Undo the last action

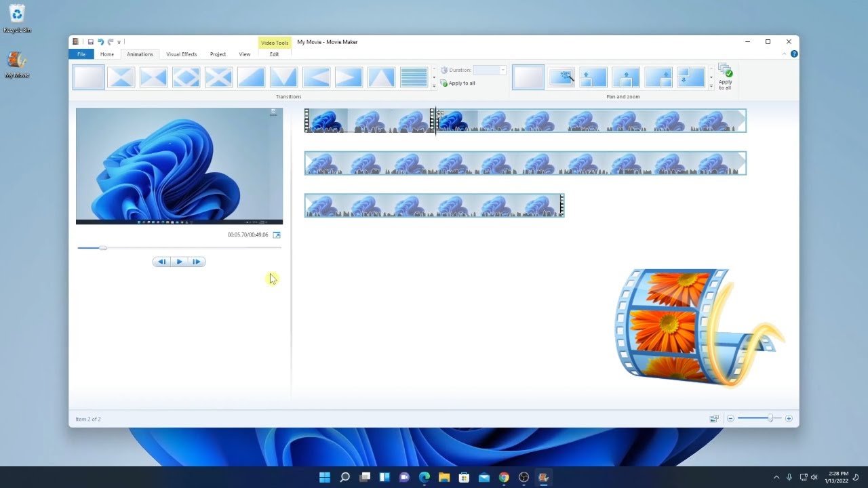click(100, 42)
